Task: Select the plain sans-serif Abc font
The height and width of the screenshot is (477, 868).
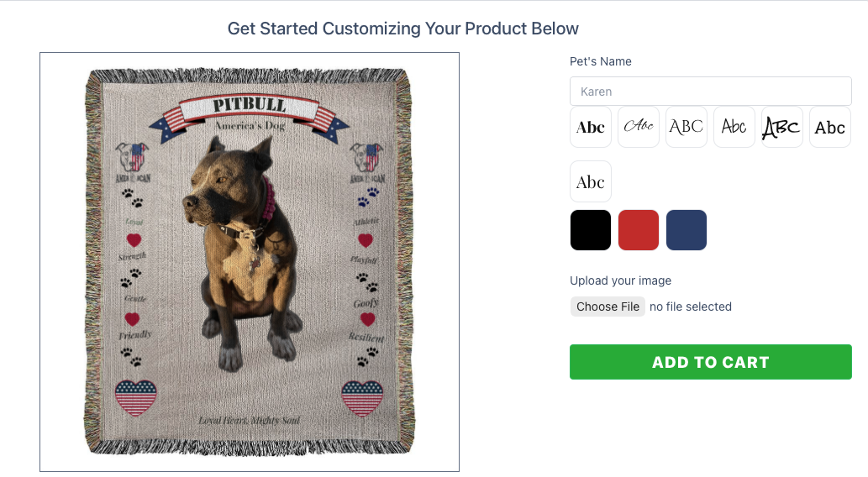Action: [x=830, y=127]
